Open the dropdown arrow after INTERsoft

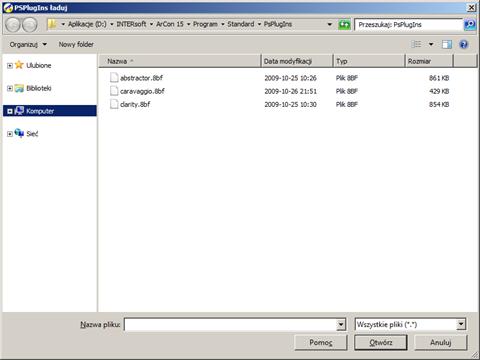pyautogui.click(x=151, y=24)
